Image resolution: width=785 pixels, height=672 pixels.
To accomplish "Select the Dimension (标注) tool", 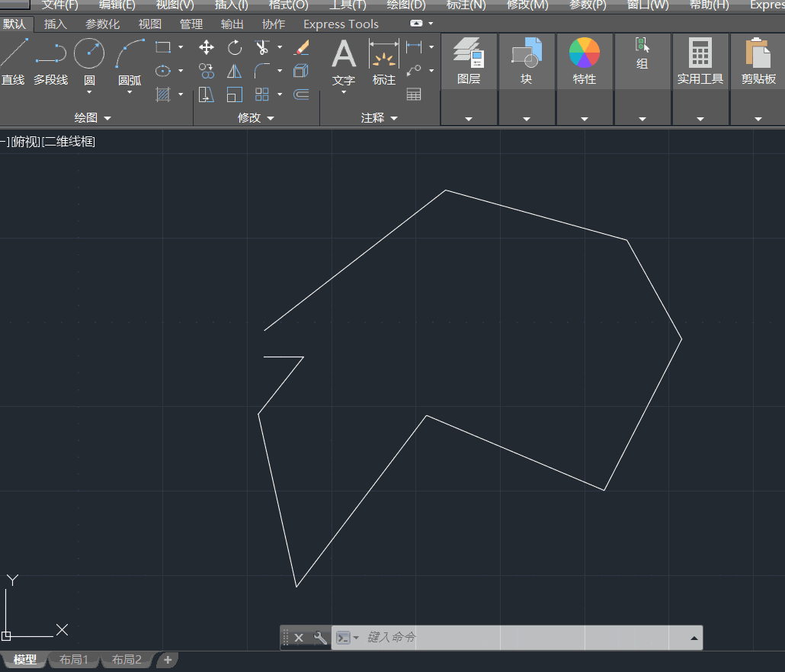I will click(384, 61).
